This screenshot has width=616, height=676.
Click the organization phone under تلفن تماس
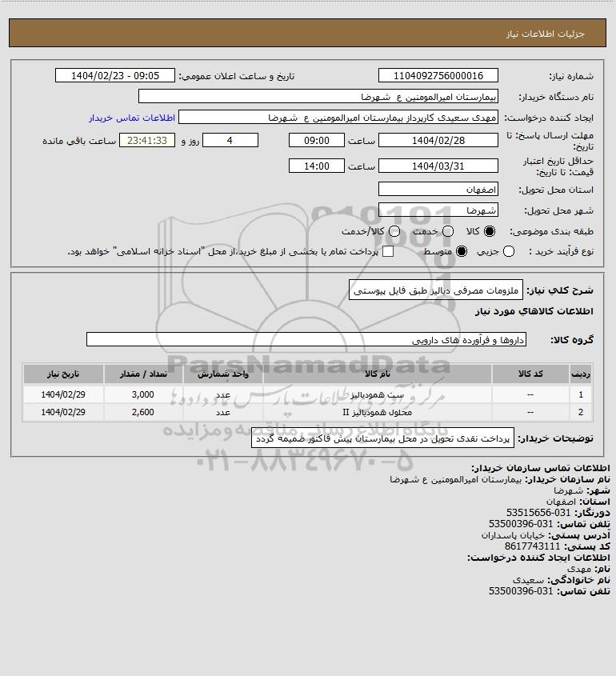(521, 524)
